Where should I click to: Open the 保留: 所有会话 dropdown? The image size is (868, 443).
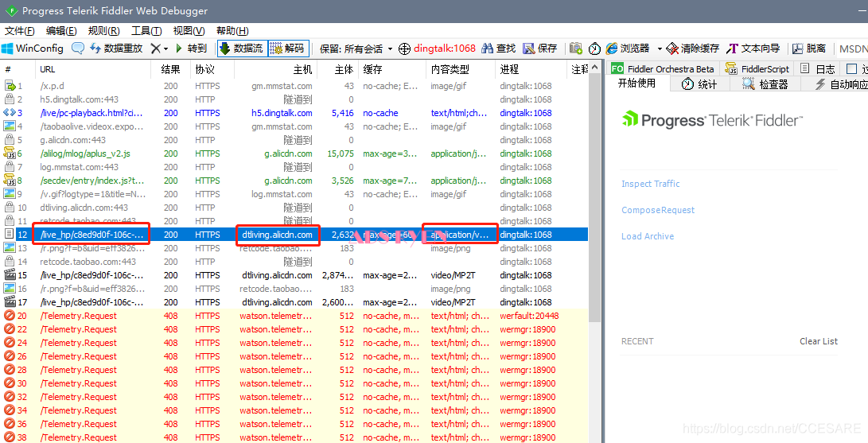click(x=356, y=49)
